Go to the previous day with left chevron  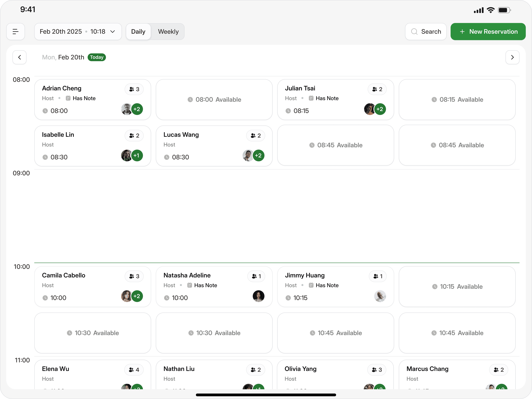click(x=19, y=57)
